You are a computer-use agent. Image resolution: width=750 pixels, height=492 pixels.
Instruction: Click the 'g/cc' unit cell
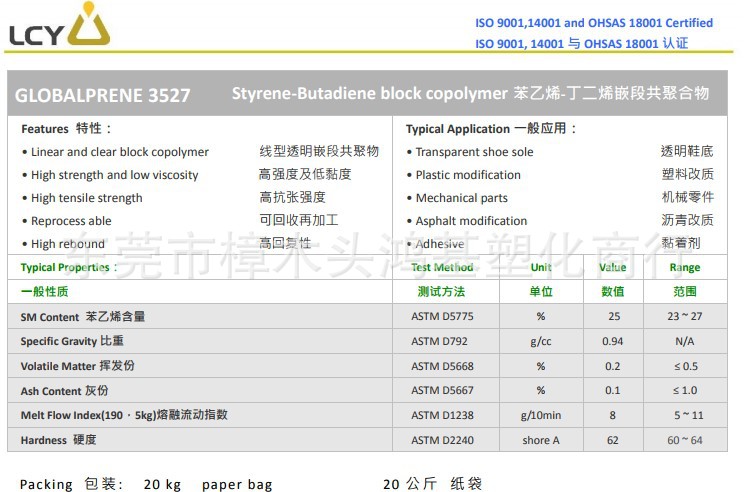click(541, 342)
